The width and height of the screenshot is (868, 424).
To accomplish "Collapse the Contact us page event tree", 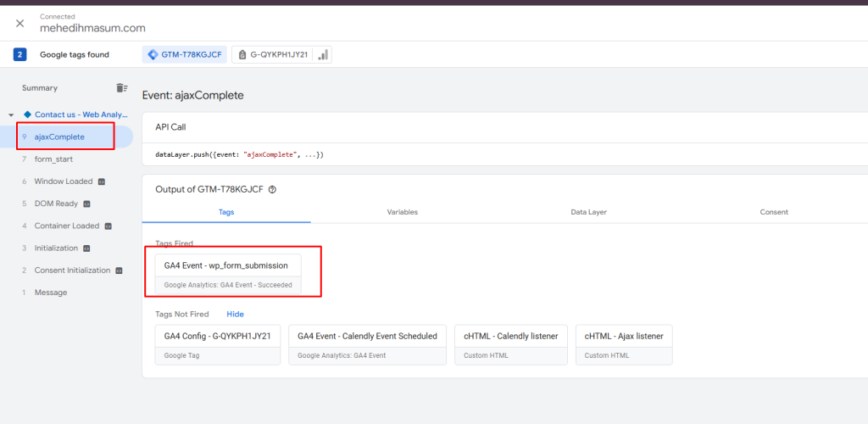I will coord(11,114).
